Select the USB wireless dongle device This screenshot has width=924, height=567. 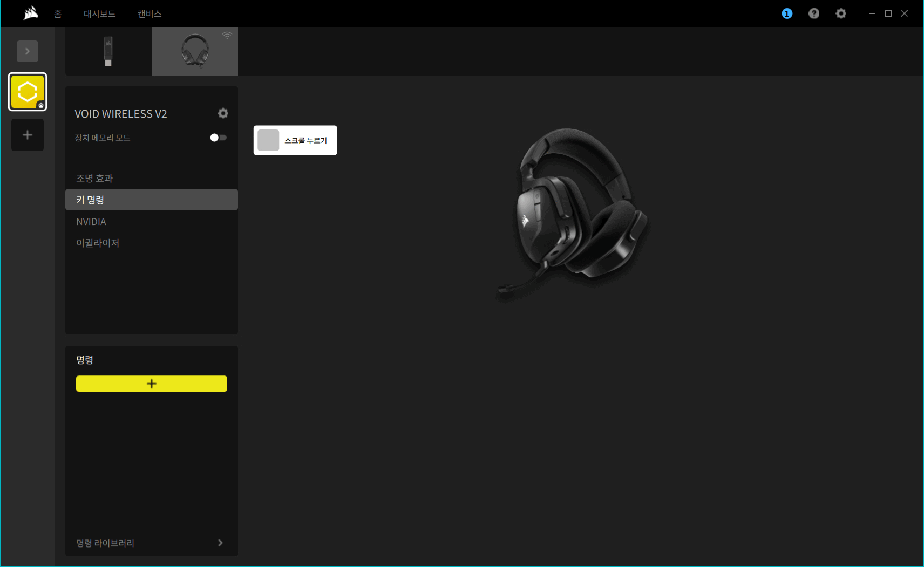tap(108, 51)
